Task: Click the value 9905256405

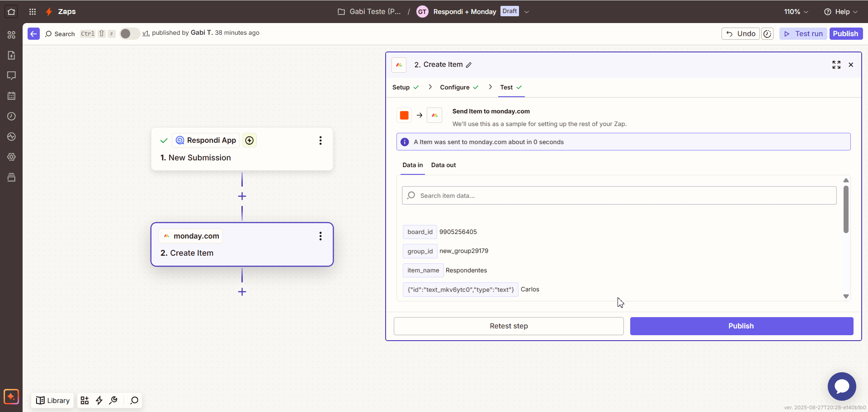Action: coord(458,232)
